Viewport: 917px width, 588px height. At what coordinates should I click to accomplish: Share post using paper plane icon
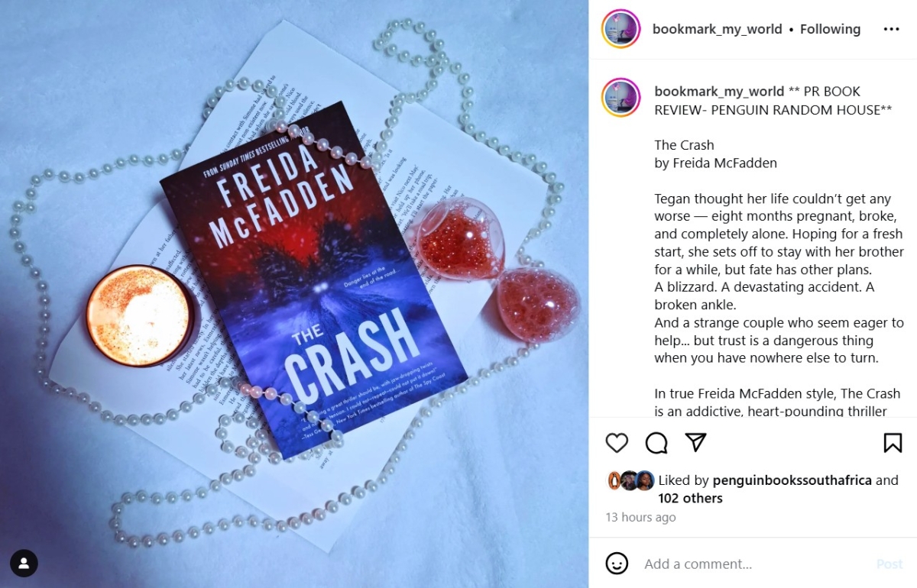click(695, 443)
